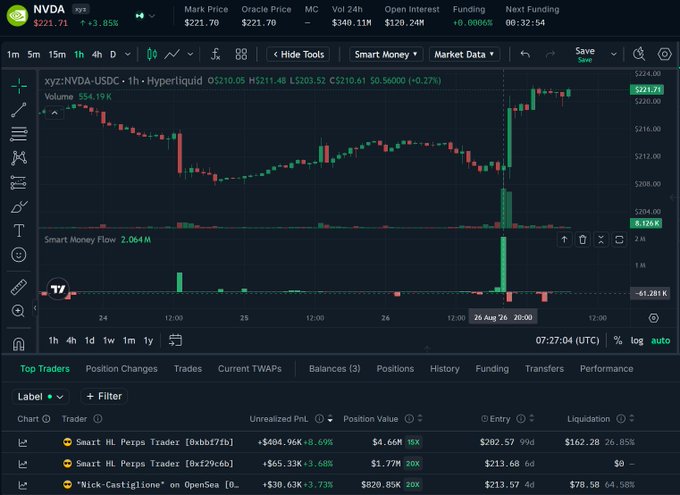
Task: Open the chart layout grid selector
Action: pyautogui.click(x=241, y=54)
